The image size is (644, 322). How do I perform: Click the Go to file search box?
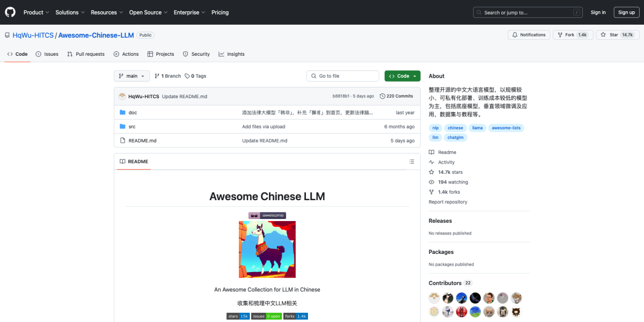click(342, 76)
